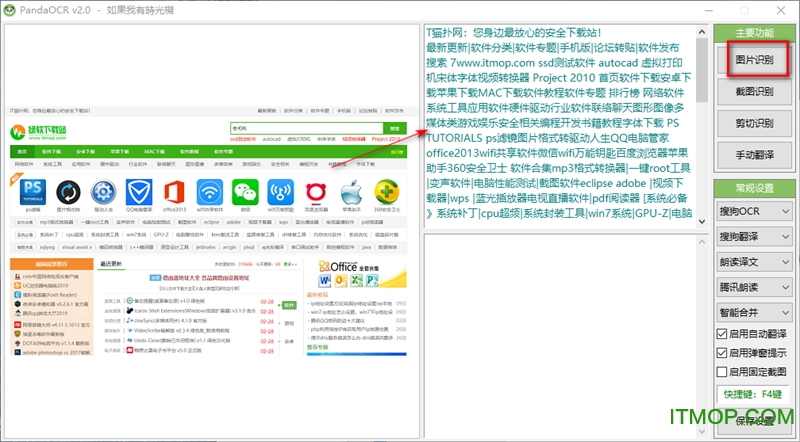Image resolution: width=800 pixels, height=442 pixels.
Task: Click the PS tutorials icon in preview image
Action: coord(33,192)
